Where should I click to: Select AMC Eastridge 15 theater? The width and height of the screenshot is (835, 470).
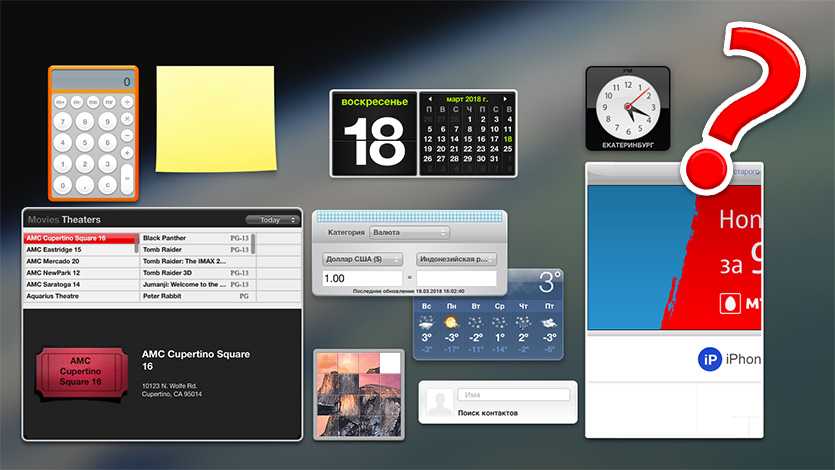tap(80, 250)
